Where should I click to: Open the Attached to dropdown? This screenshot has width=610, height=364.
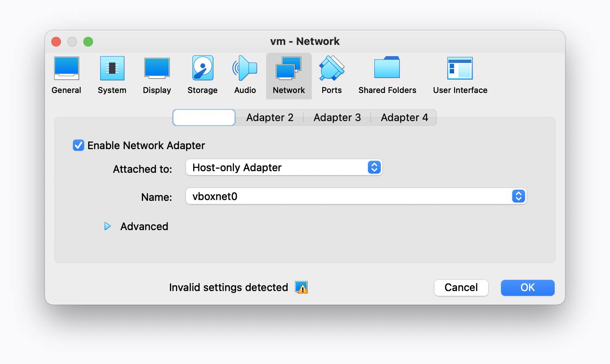tap(284, 167)
